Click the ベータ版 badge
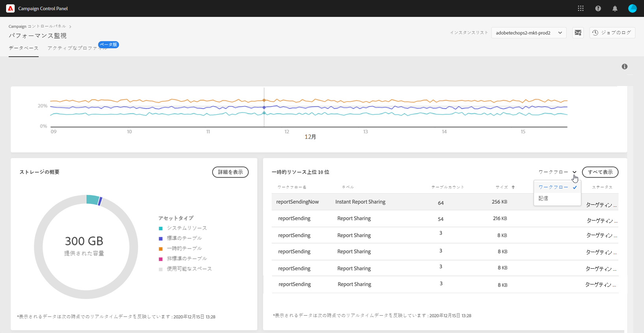The width and height of the screenshot is (644, 333). [x=108, y=45]
